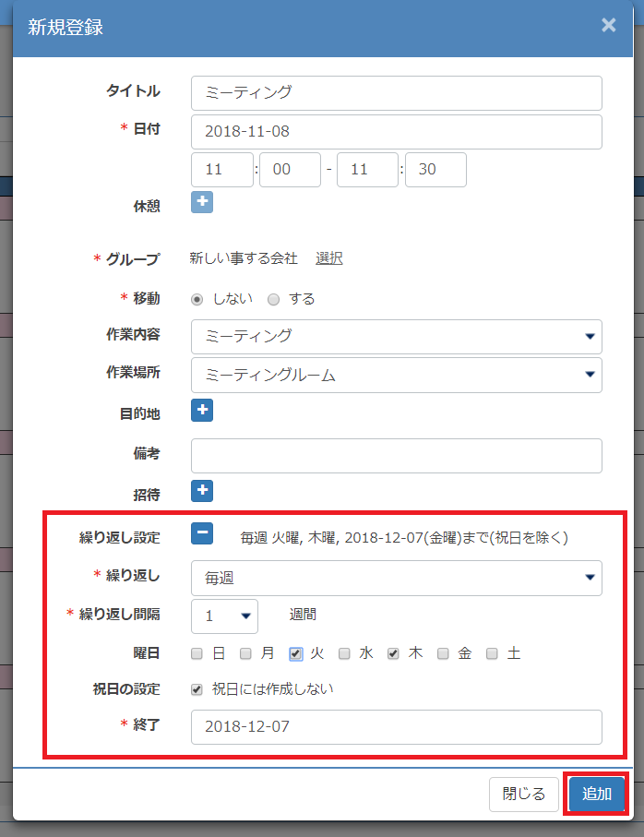Collapse 繰り返し設定 with the minus icon

click(202, 533)
